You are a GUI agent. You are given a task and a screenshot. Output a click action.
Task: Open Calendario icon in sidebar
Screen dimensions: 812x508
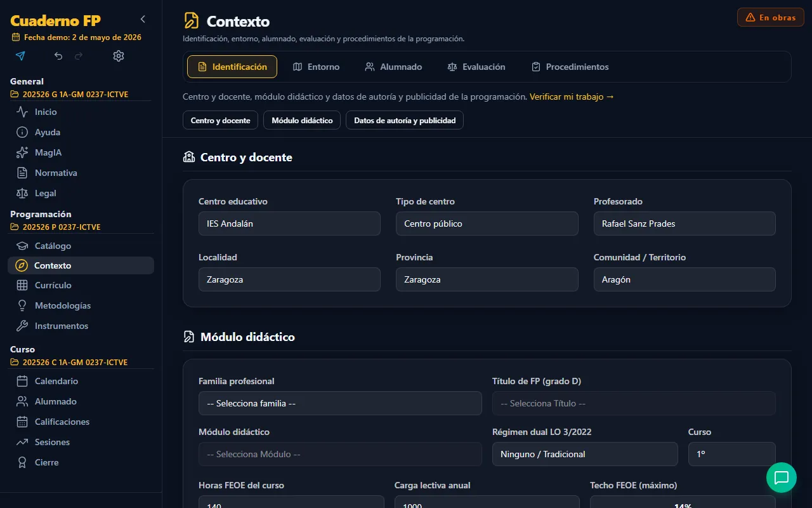(22, 381)
